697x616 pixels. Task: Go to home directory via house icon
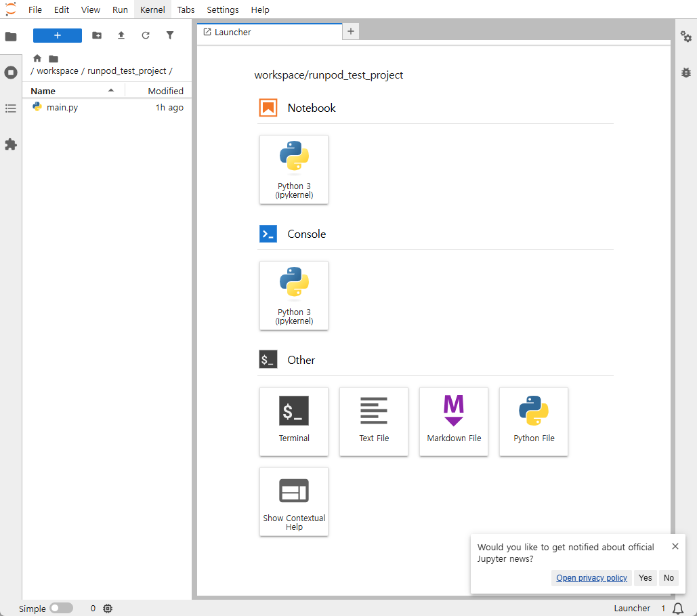point(37,58)
